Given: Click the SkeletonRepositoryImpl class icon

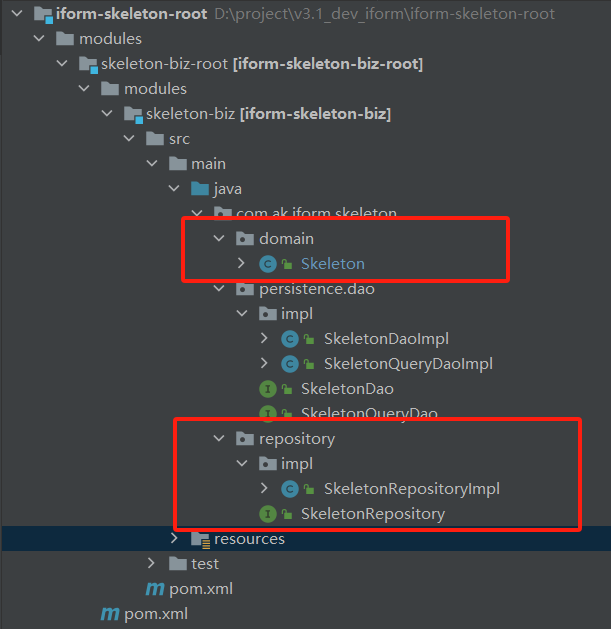Looking at the screenshot, I should (x=291, y=489).
